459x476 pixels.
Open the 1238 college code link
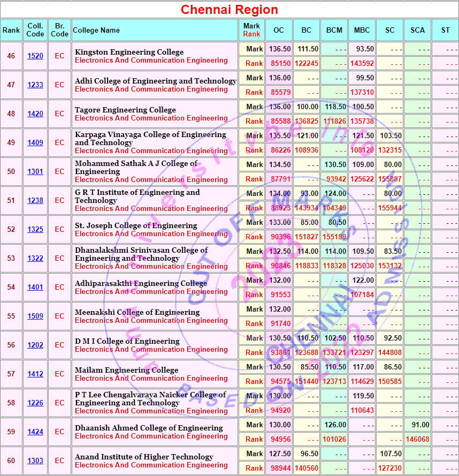[x=35, y=201]
